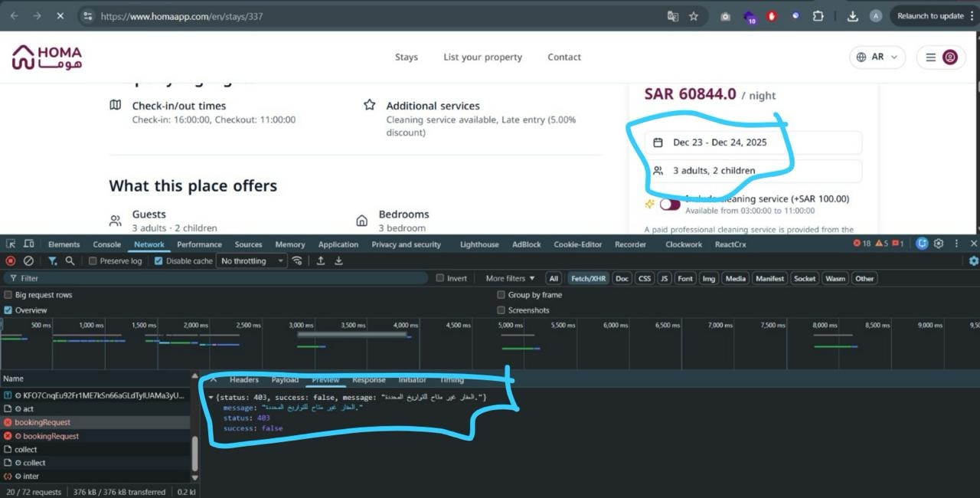Open the DevTools settings gear
This screenshot has height=498, width=980.
coord(939,244)
